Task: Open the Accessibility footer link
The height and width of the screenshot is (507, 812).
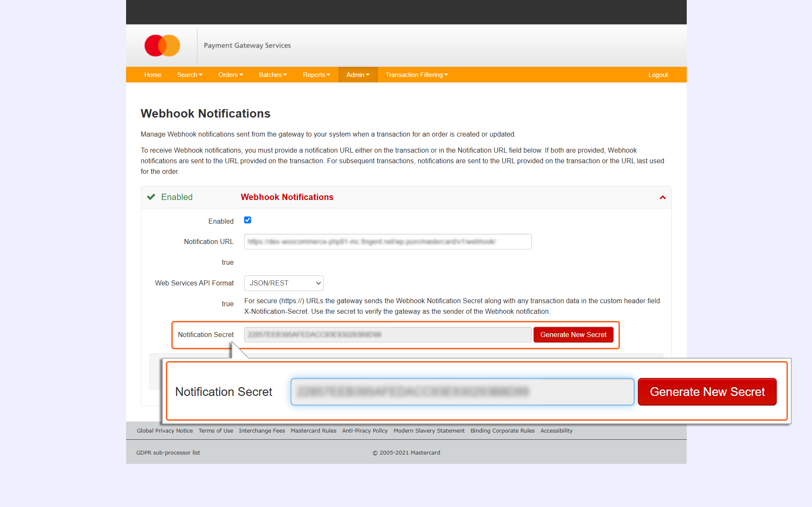Action: click(x=556, y=431)
